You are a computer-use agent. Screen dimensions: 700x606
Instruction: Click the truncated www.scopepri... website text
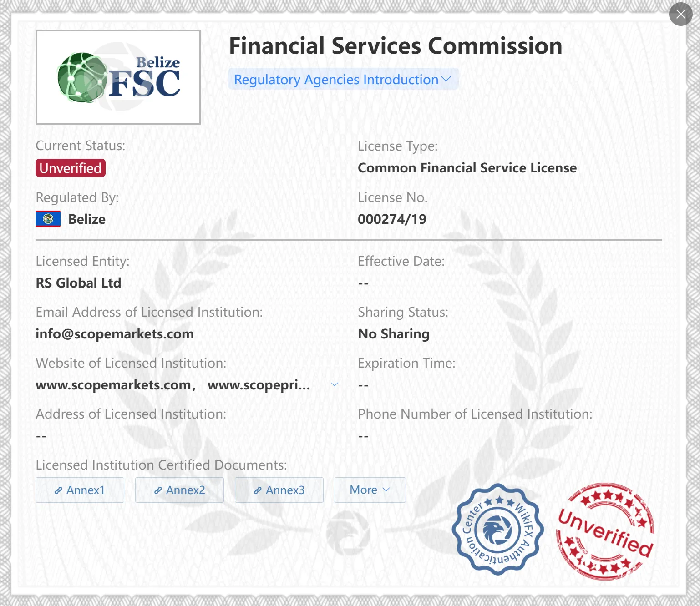[x=259, y=385]
